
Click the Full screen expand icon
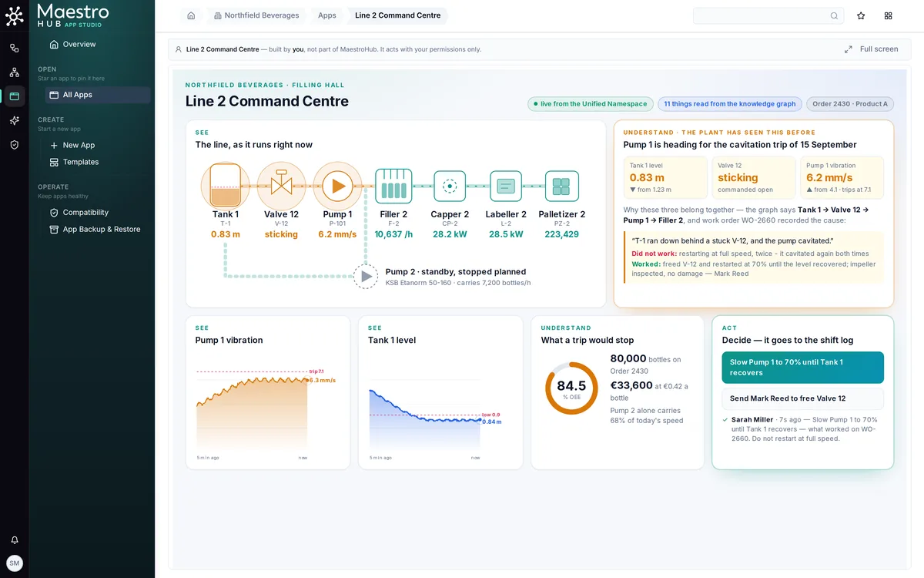coord(848,49)
